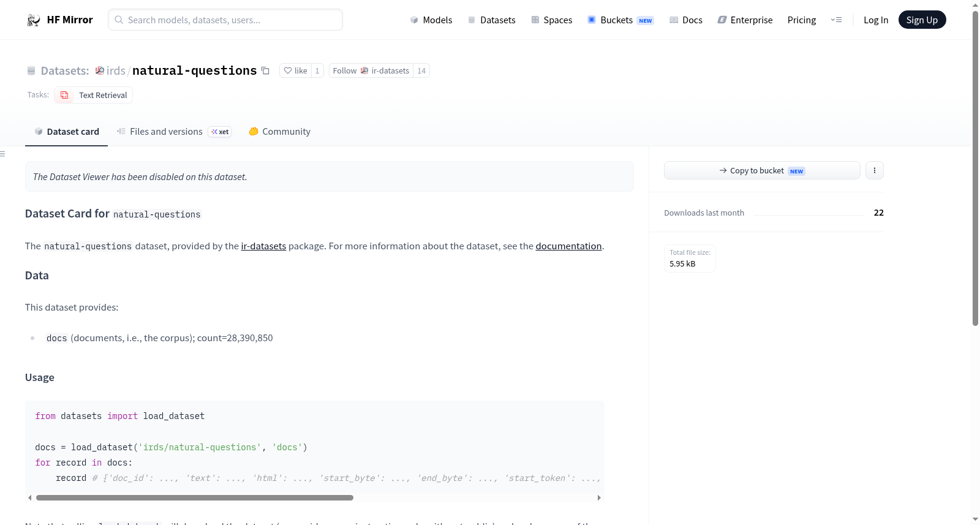This screenshot has height=525, width=980.
Task: Open the ir-datasets package link
Action: click(263, 246)
